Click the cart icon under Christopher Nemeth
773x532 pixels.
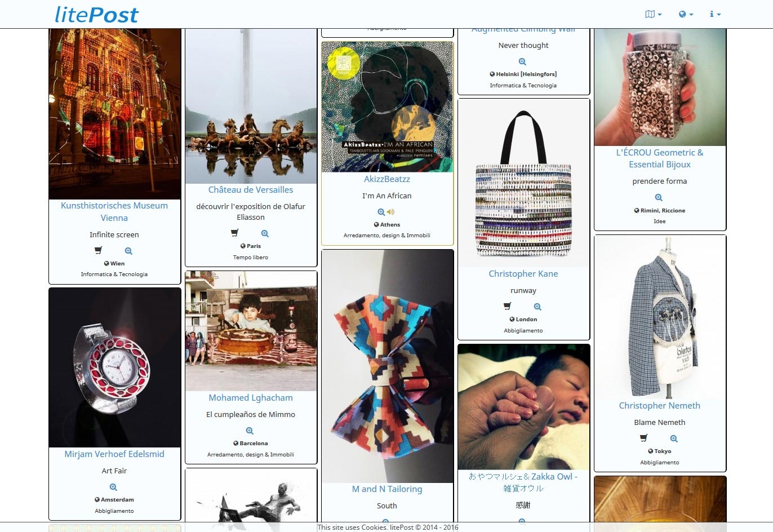[x=644, y=438]
